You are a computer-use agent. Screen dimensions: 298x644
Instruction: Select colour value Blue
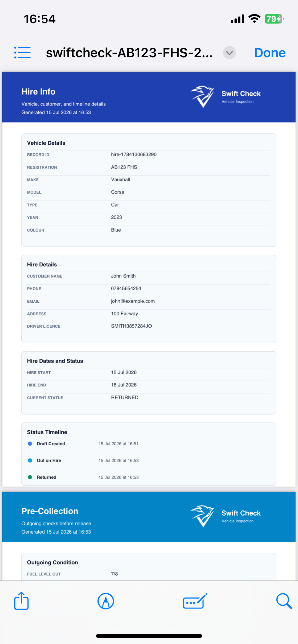tap(116, 230)
